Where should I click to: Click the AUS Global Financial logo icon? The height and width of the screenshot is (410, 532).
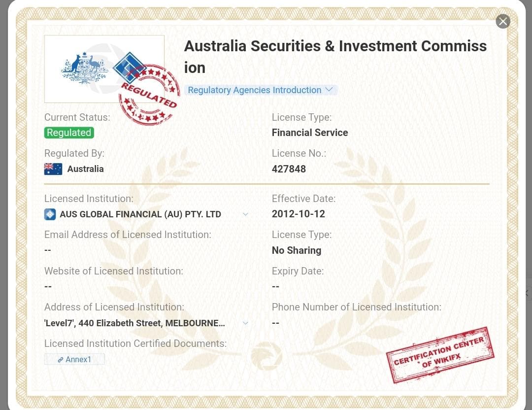[50, 214]
